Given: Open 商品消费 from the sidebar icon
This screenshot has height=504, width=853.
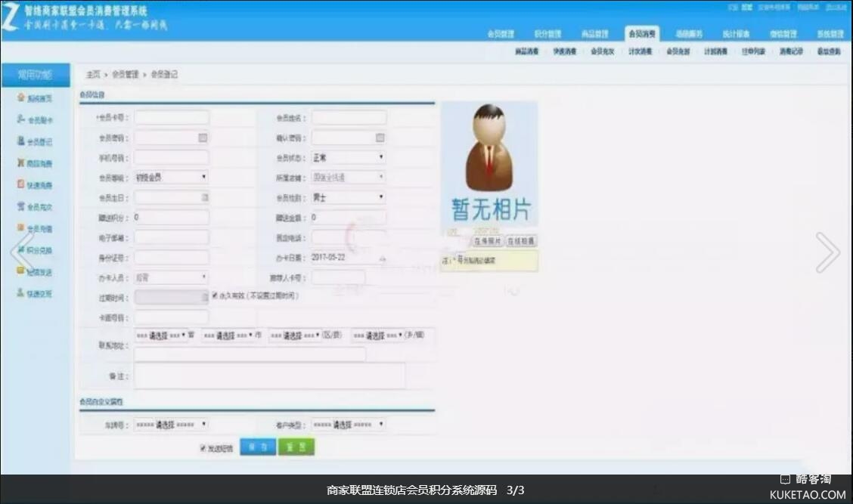Looking at the screenshot, I should 21,163.
